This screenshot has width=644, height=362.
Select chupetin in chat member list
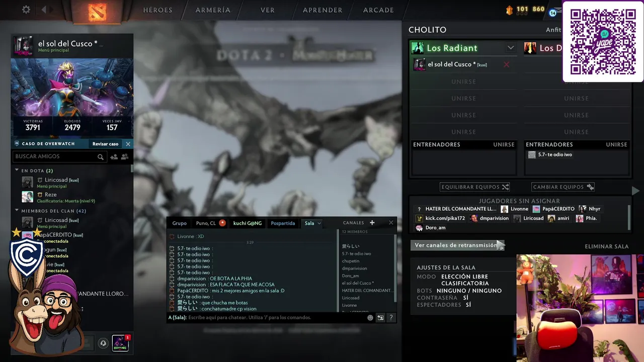pyautogui.click(x=351, y=261)
